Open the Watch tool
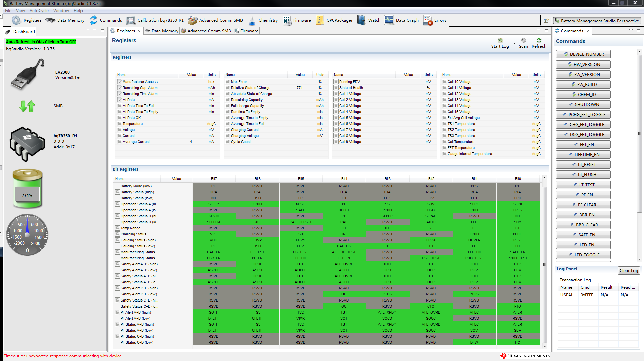Image resolution: width=644 pixels, height=361 pixels. pyautogui.click(x=362, y=20)
